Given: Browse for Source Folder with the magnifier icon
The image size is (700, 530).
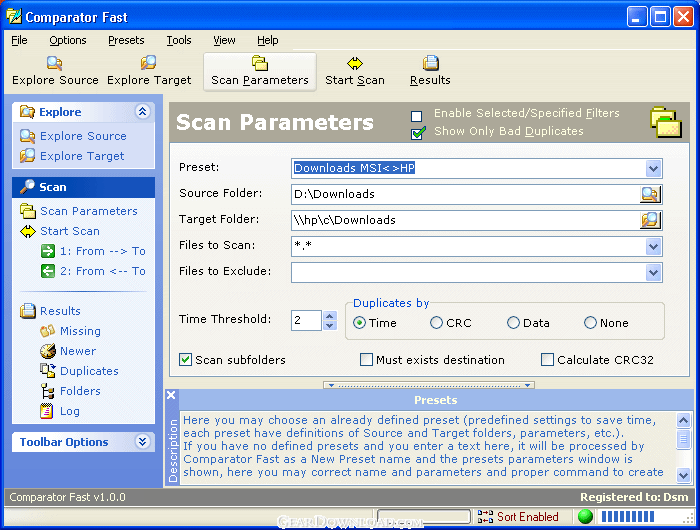Looking at the screenshot, I should pos(650,194).
